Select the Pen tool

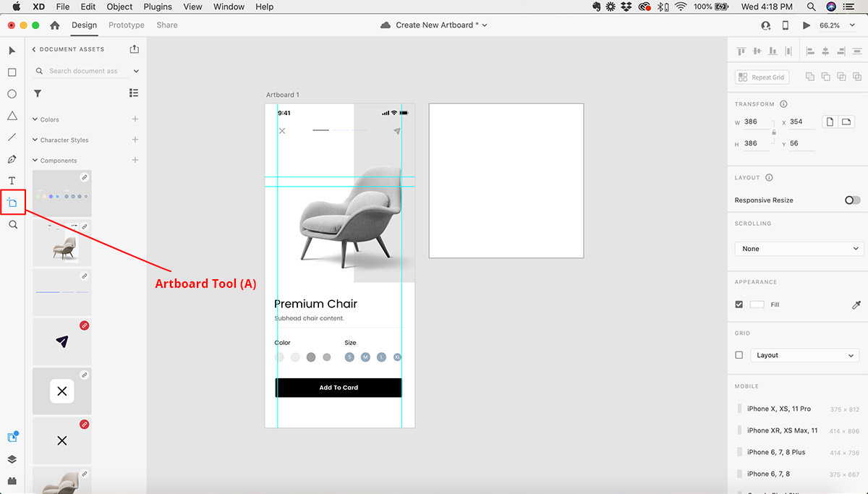(x=12, y=159)
